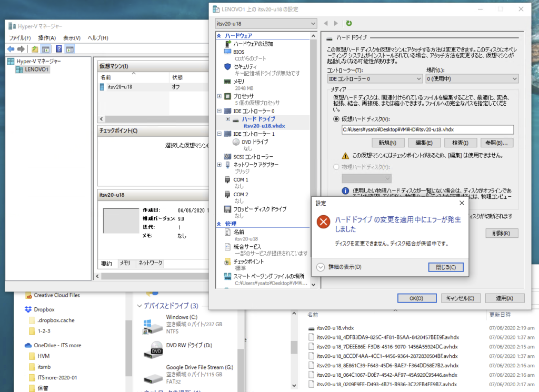Open the 場所 location dropdown
The image size is (539, 392).
point(472,78)
